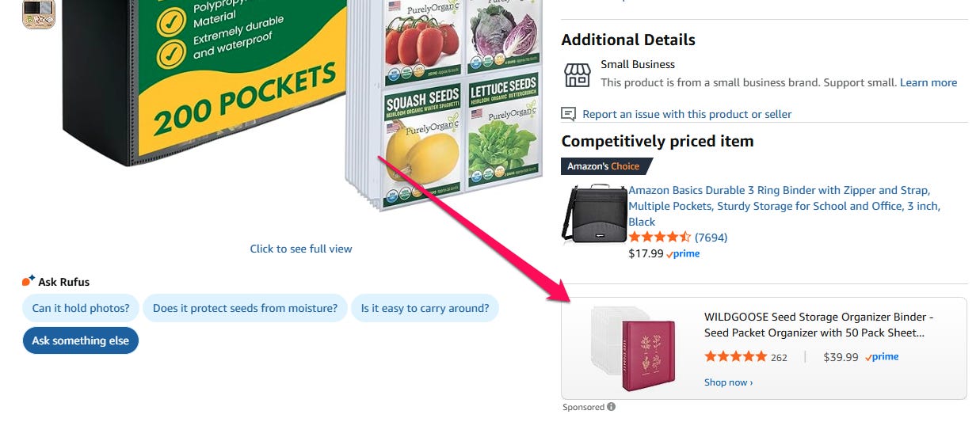The height and width of the screenshot is (422, 980).
Task: Open the WILDGOOSE red binder image
Action: pos(632,348)
